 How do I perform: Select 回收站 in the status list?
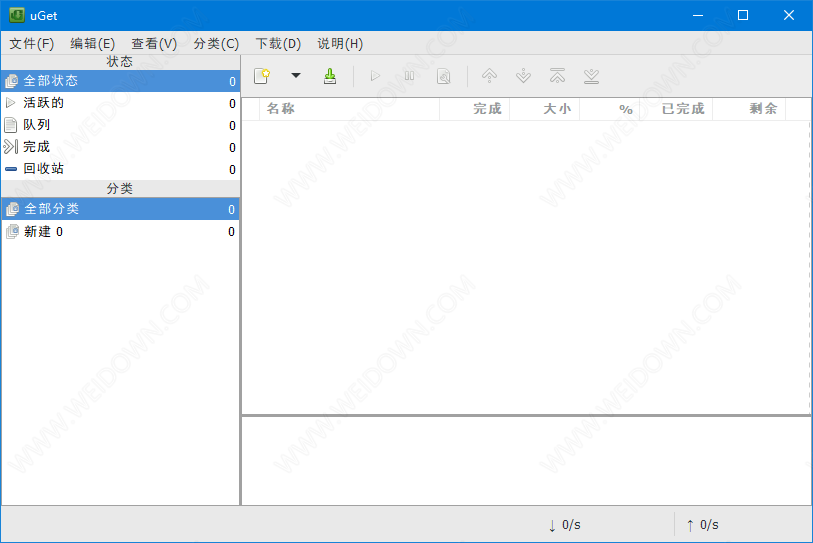click(x=44, y=169)
